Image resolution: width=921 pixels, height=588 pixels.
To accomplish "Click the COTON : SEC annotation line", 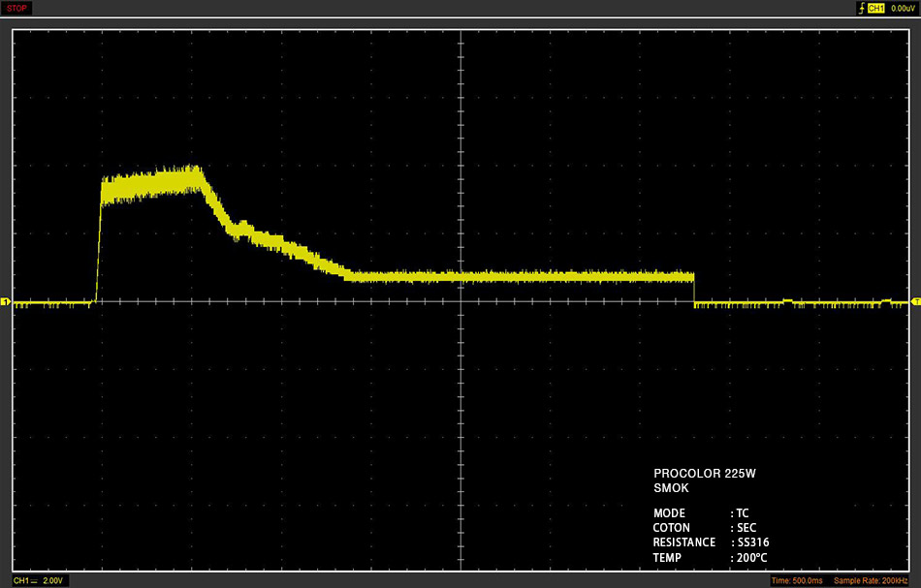I will [x=705, y=528].
